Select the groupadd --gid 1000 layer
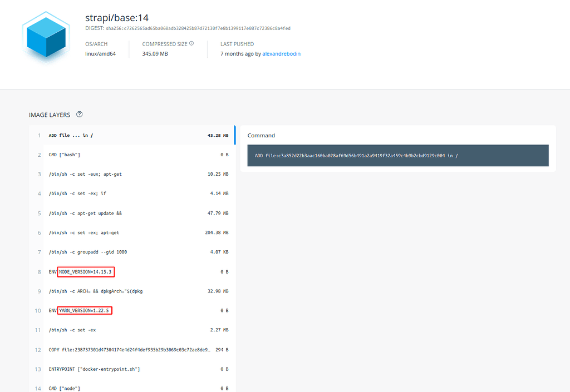570x392 pixels. pyautogui.click(x=134, y=252)
